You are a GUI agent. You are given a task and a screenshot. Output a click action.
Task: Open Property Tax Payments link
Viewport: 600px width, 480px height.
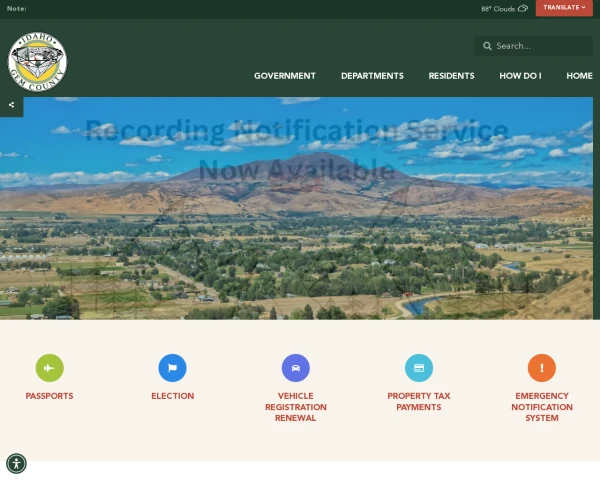pos(419,402)
